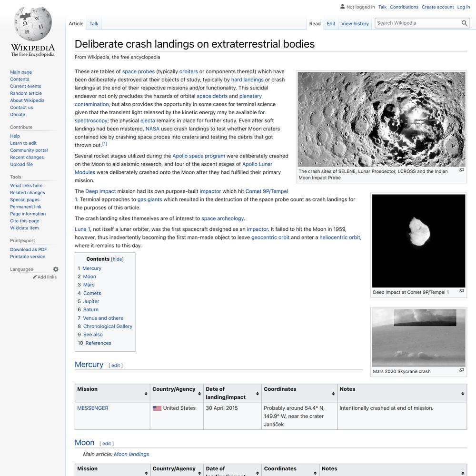Hide the Contents box
Image resolution: width=476 pixels, height=476 pixels.
pos(117,259)
